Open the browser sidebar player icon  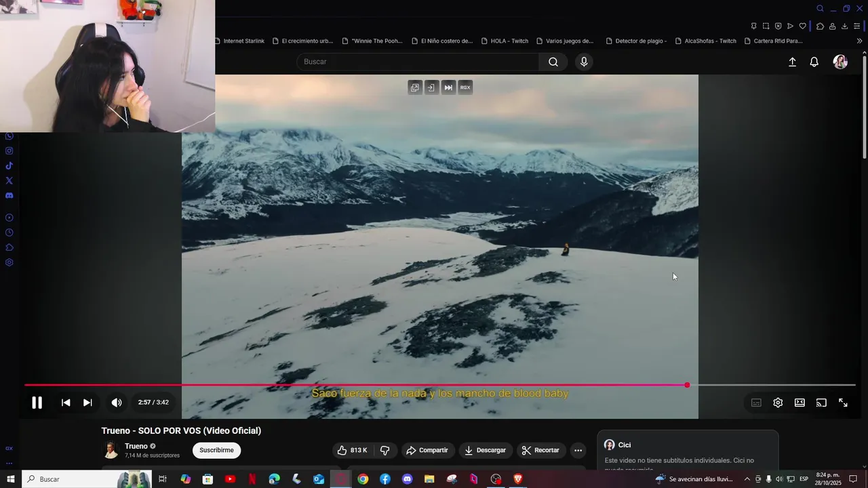click(9, 218)
